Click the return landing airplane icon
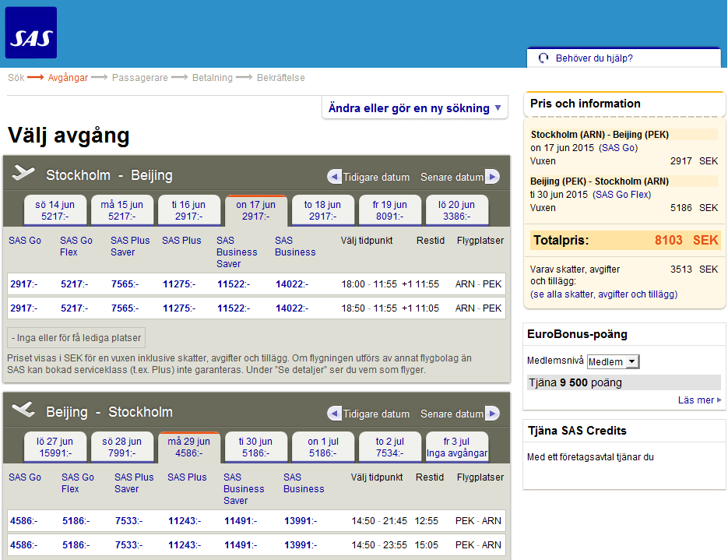The image size is (728, 560). coord(24,410)
